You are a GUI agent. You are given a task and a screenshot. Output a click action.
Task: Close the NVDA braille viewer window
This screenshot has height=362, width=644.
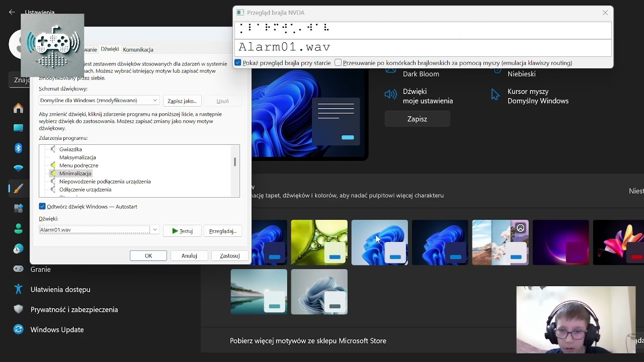605,13
